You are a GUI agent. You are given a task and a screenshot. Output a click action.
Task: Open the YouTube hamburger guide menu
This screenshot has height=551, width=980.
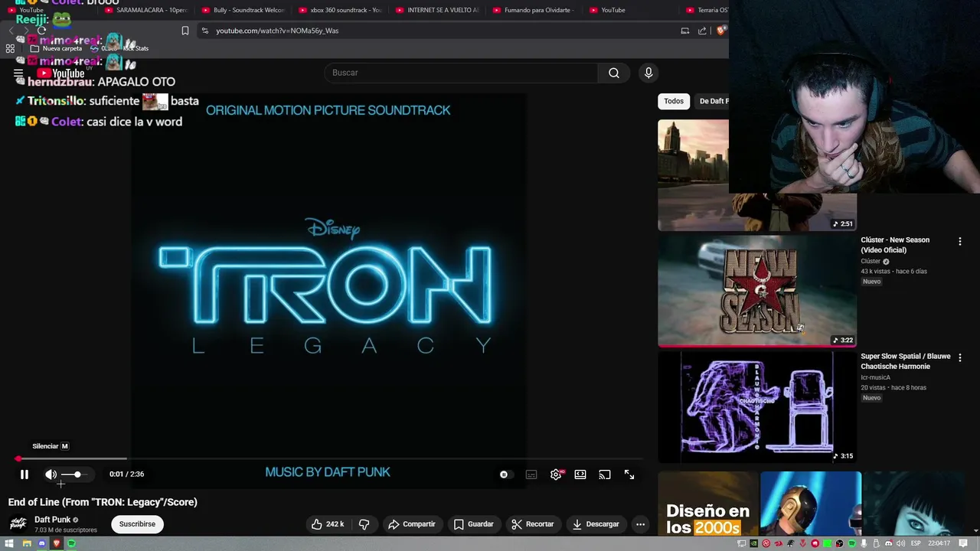tap(18, 73)
